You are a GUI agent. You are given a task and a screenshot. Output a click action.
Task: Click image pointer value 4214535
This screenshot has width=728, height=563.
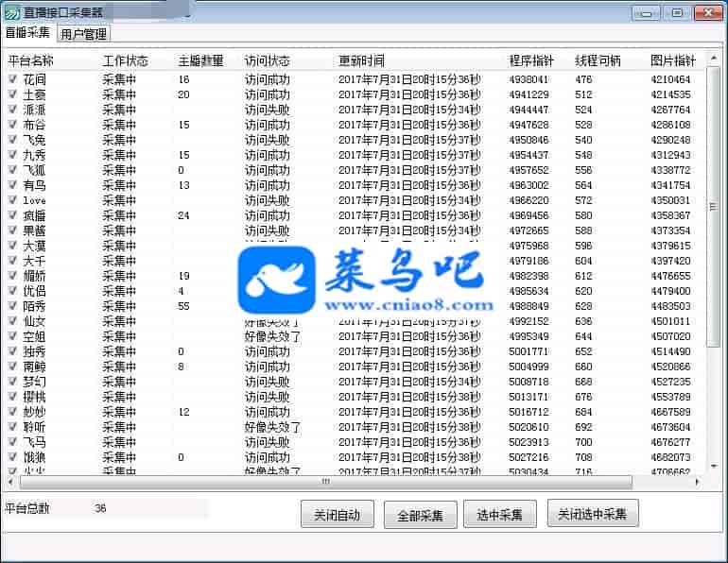click(670, 94)
